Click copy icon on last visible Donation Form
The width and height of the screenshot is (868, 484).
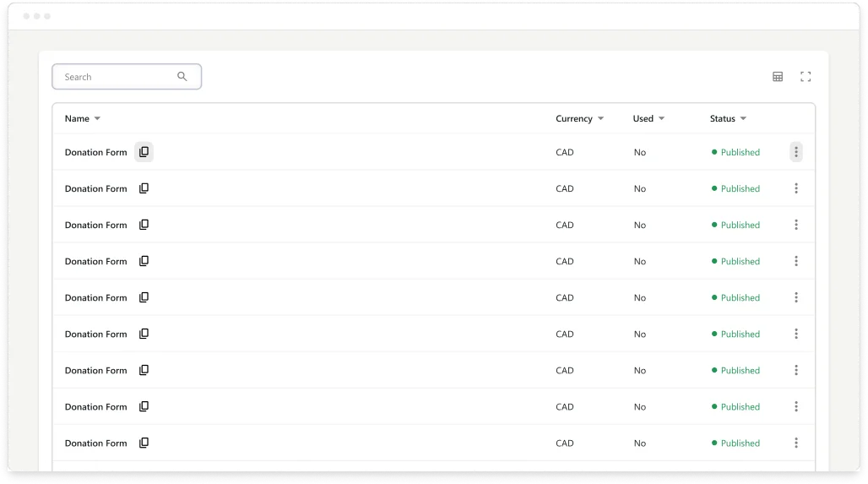tap(144, 443)
